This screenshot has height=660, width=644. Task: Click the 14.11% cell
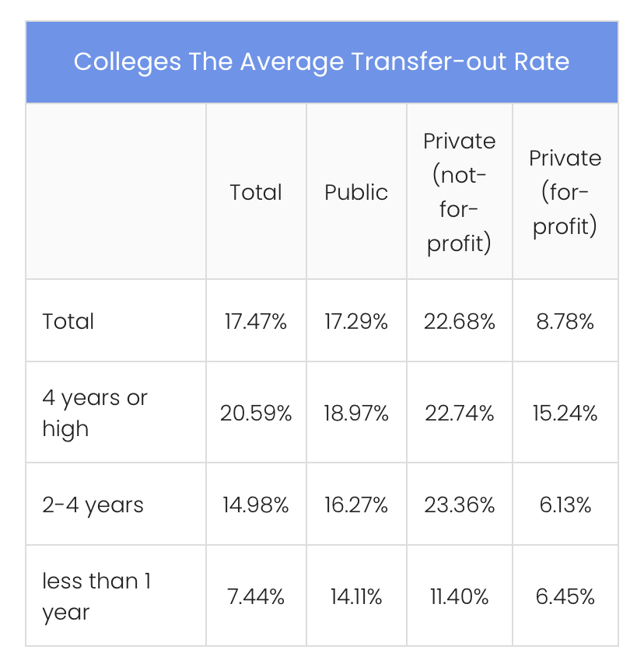click(x=356, y=596)
